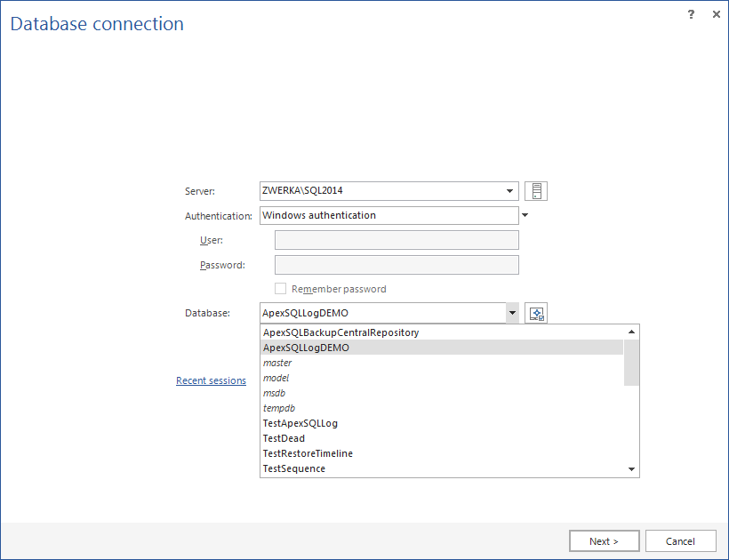The height and width of the screenshot is (560, 729).
Task: Toggle the Remember password checkbox
Action: [280, 289]
